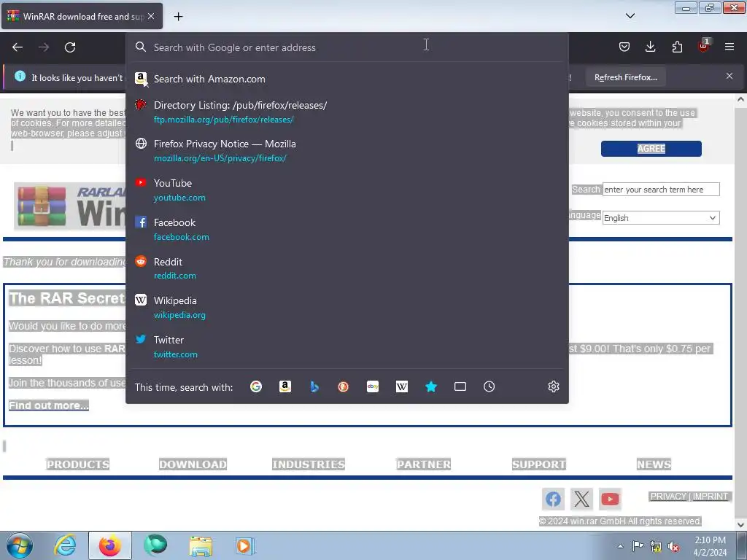Search this time with Amazon icon
Viewport: 747px width, 560px height.
pyautogui.click(x=285, y=386)
